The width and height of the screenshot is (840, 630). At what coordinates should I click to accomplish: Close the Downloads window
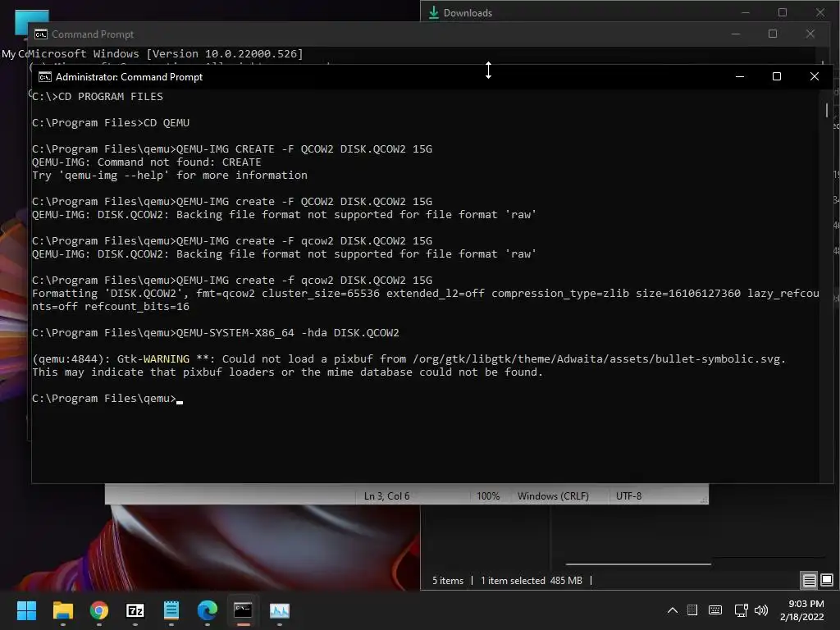(x=820, y=12)
